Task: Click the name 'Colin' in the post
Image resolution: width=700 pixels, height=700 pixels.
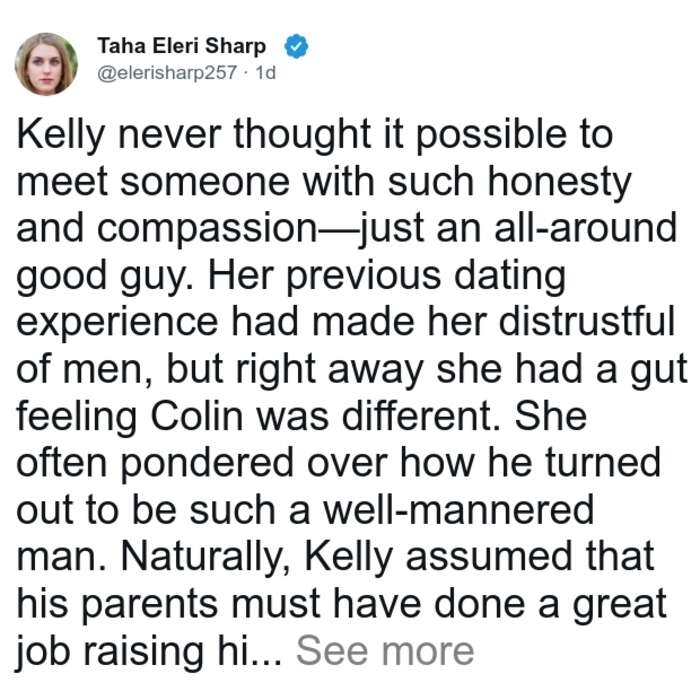Action: (196, 417)
